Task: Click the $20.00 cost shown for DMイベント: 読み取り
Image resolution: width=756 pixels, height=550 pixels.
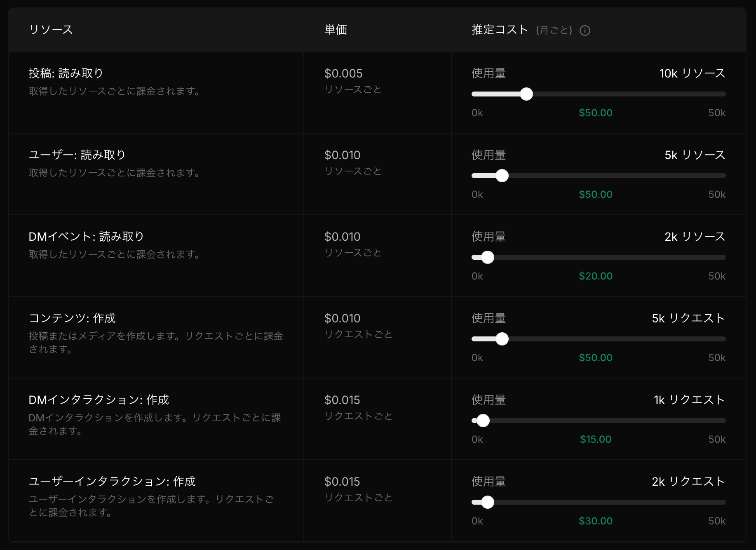Action: 595,275
